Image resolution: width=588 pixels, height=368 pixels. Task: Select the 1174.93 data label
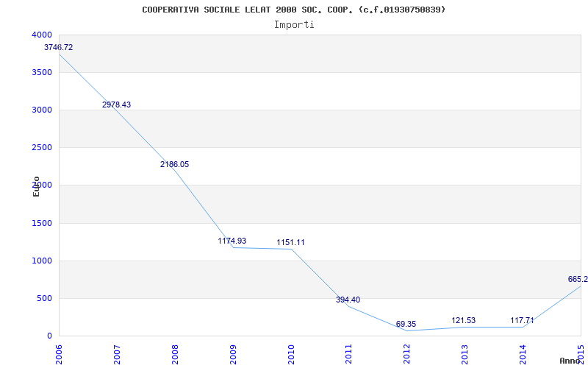[x=232, y=241]
